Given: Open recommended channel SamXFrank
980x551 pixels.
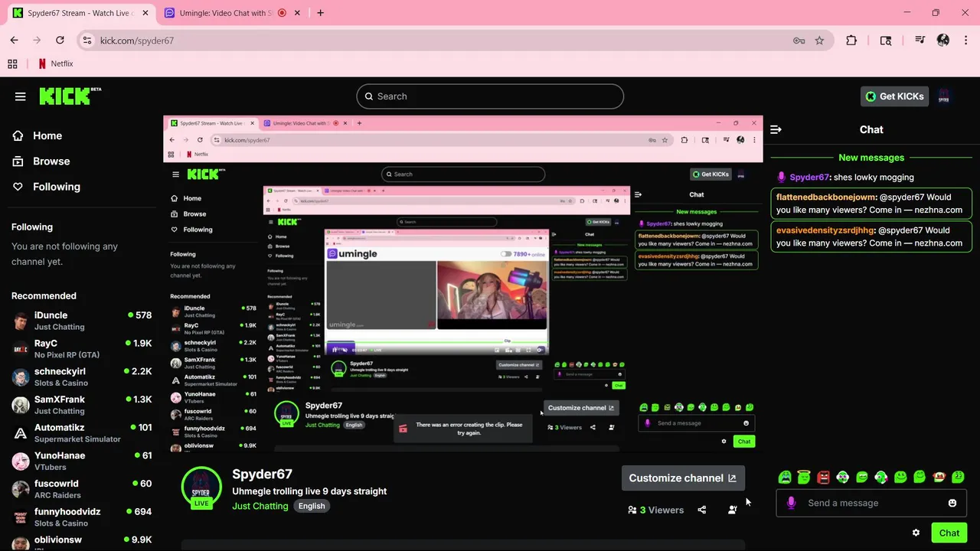Looking at the screenshot, I should (x=81, y=405).
